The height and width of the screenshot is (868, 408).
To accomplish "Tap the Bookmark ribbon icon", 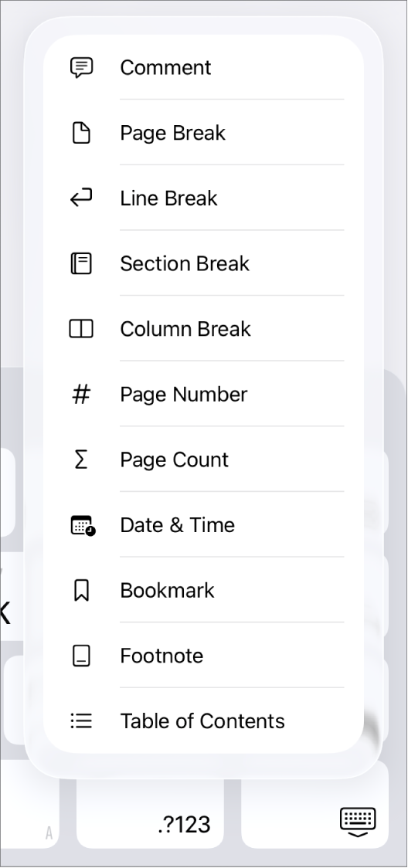I will (x=81, y=591).
